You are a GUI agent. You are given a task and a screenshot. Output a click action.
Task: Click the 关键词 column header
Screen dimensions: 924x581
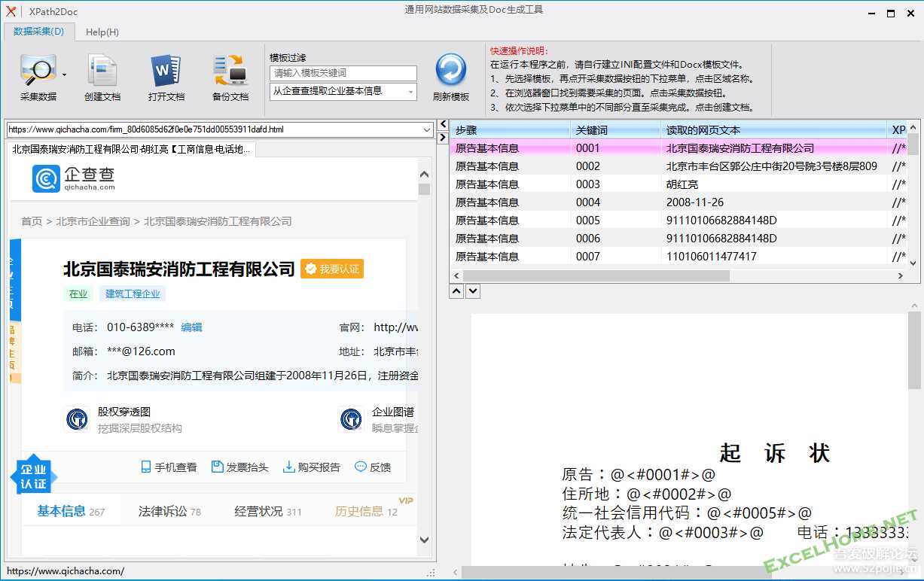pyautogui.click(x=615, y=130)
